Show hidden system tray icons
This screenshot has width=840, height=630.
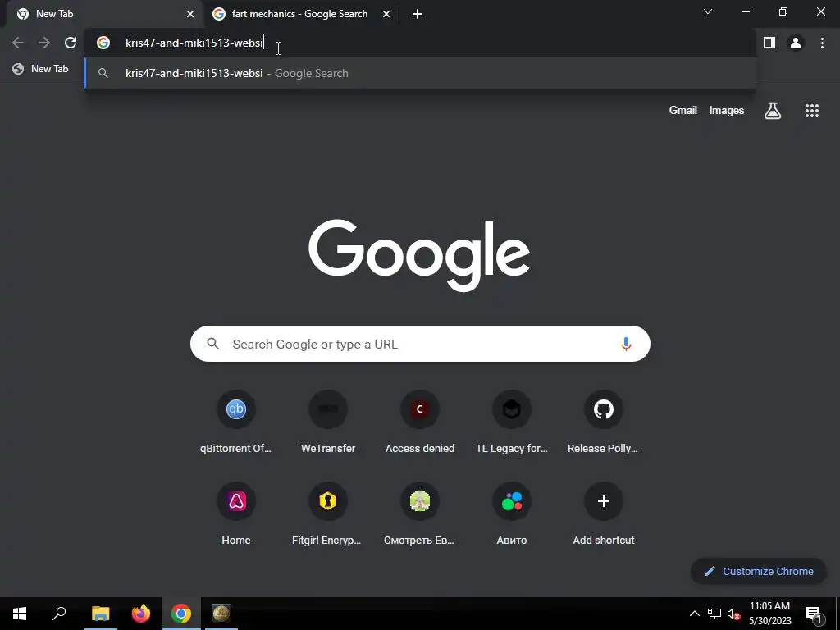[694, 614]
